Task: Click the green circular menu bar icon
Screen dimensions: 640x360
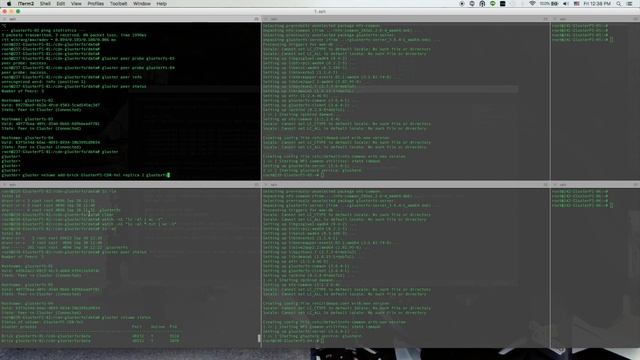Action: point(493,4)
